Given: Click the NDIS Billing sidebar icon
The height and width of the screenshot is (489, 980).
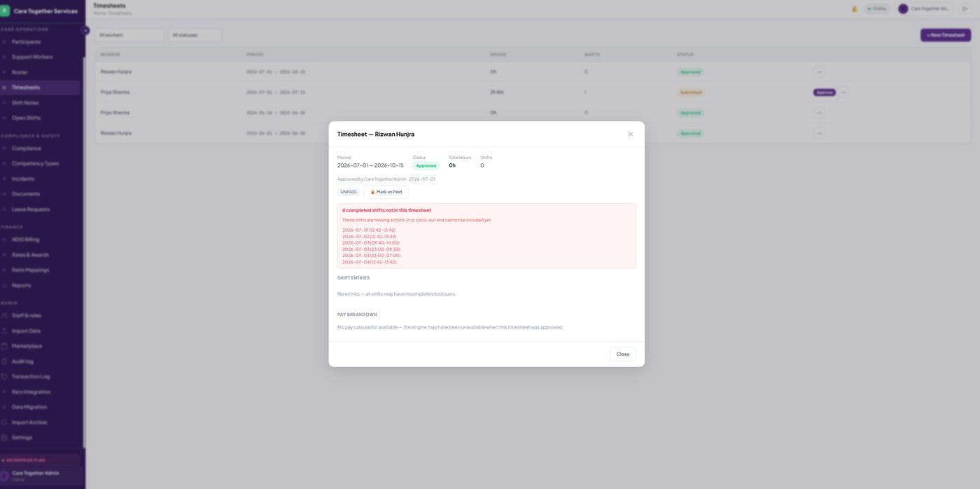Looking at the screenshot, I should coord(4,240).
